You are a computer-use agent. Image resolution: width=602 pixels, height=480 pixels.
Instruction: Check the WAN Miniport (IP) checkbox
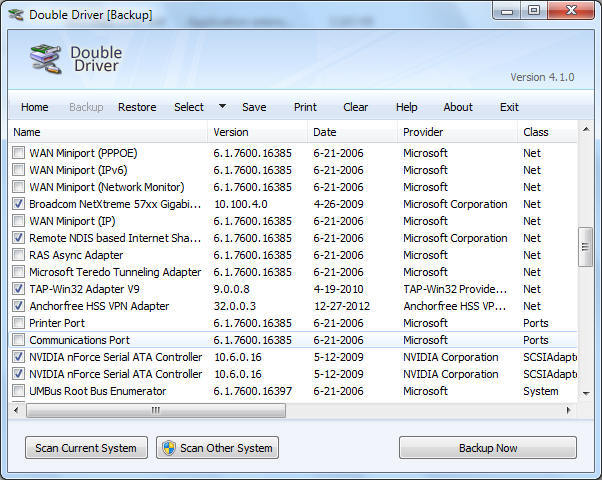click(x=18, y=221)
